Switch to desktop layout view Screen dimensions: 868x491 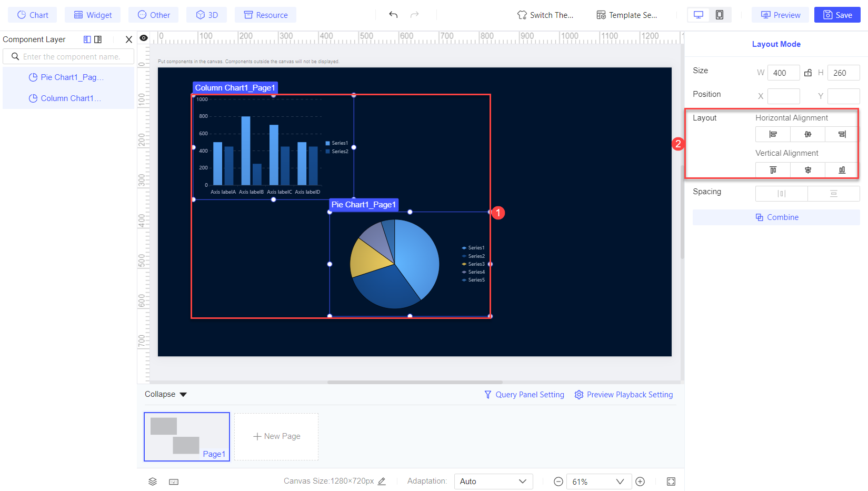(699, 15)
